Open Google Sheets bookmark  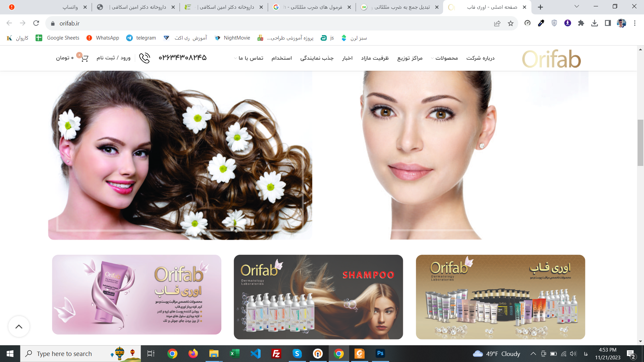pos(57,38)
